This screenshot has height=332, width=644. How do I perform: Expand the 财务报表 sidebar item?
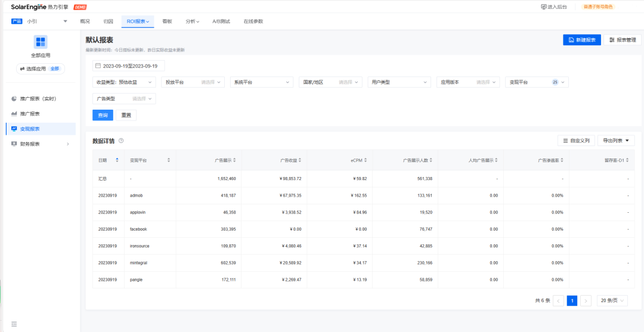point(41,144)
